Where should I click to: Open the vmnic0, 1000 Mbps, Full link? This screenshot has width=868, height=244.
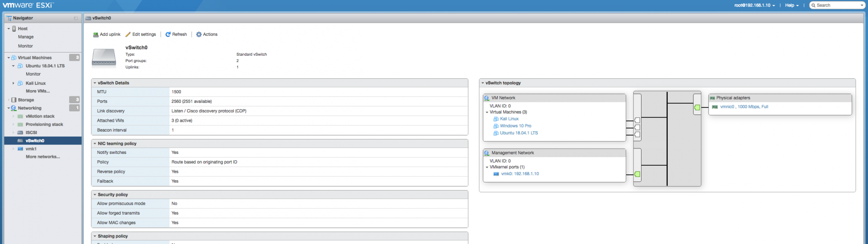click(744, 107)
